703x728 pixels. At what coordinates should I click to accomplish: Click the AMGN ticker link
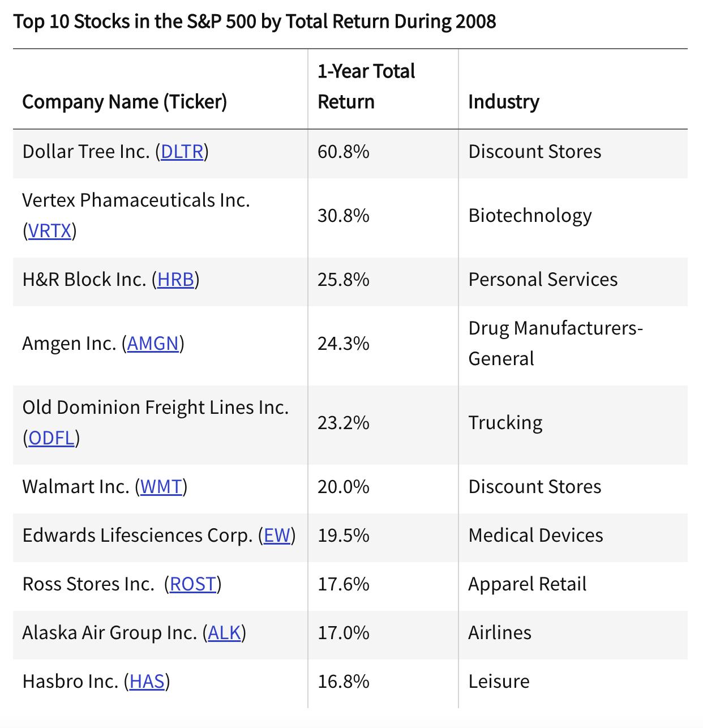click(153, 344)
